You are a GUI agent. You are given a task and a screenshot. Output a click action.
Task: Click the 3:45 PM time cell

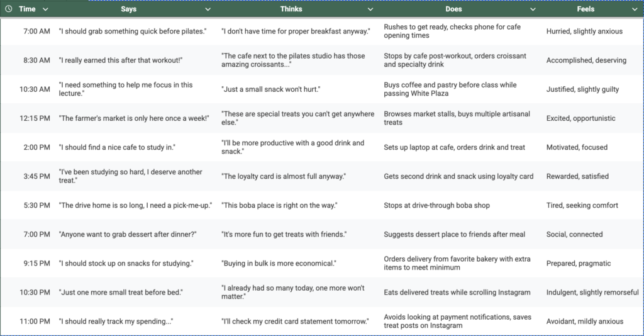point(36,176)
